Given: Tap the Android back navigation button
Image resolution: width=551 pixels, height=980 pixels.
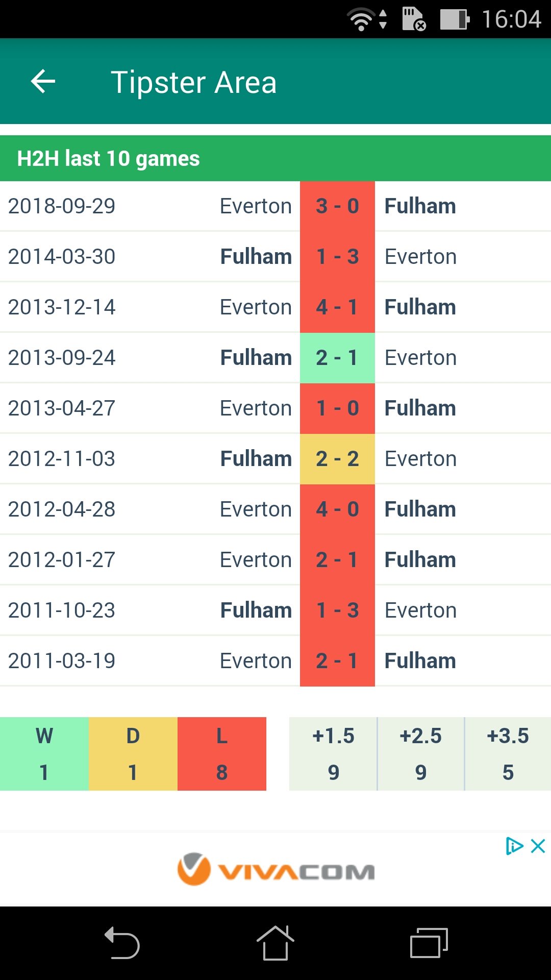Looking at the screenshot, I should tap(122, 943).
